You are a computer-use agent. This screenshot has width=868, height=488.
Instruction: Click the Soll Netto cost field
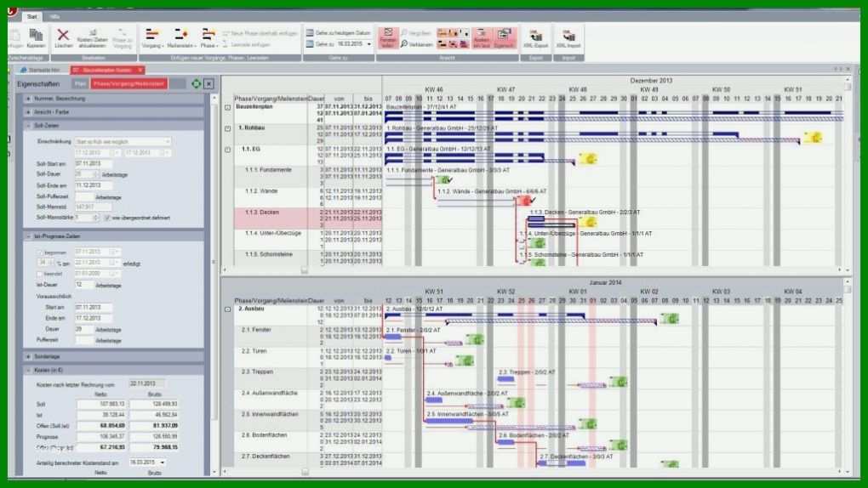click(101, 404)
